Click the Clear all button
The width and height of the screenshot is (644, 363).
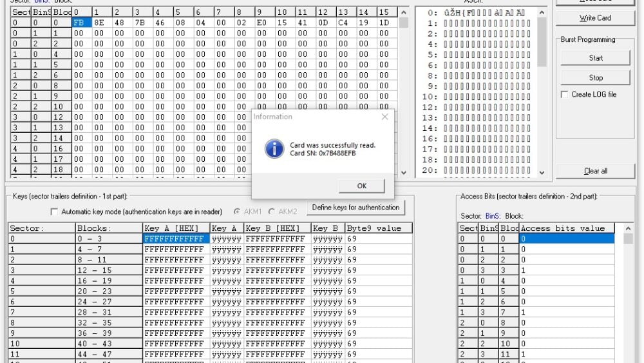594,171
